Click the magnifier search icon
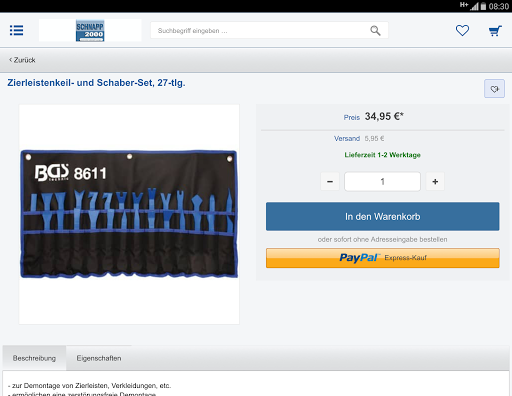The width and height of the screenshot is (512, 396). [375, 31]
